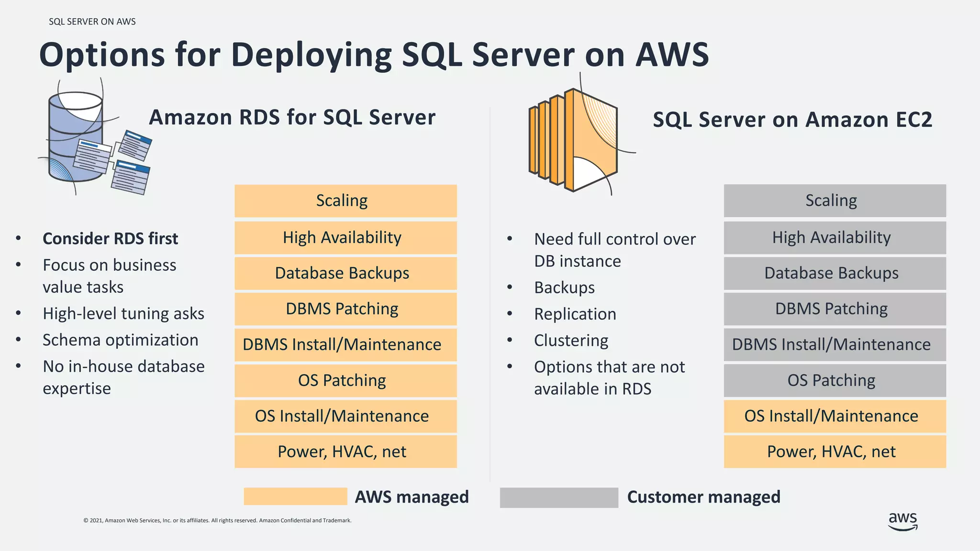Viewport: 980px width, 551px height.
Task: Click the Focus on business value tasks bullet
Action: [x=110, y=276]
